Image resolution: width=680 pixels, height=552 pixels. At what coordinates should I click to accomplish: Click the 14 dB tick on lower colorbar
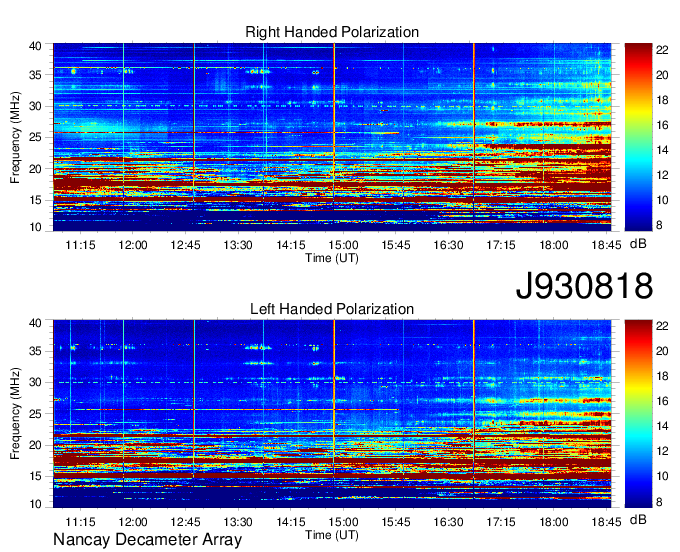(x=662, y=426)
